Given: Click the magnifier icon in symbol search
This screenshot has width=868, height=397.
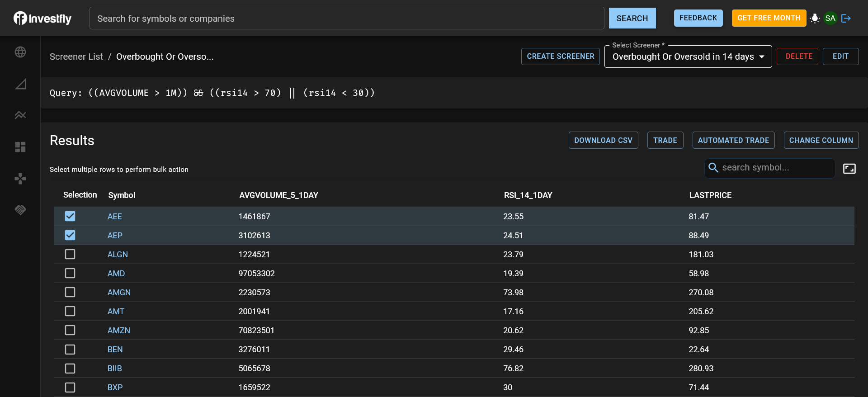Looking at the screenshot, I should pos(713,168).
